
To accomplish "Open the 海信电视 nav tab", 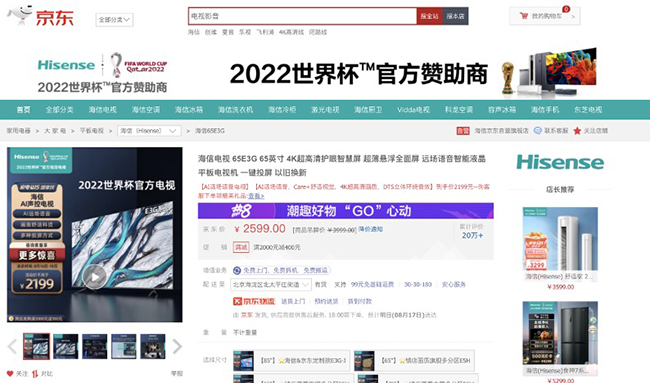I will pyautogui.click(x=102, y=110).
